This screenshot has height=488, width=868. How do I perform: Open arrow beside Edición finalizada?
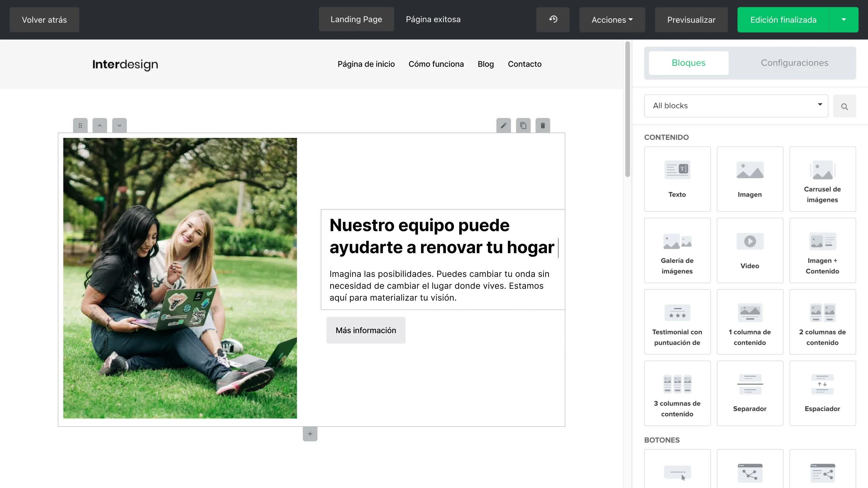(x=844, y=20)
